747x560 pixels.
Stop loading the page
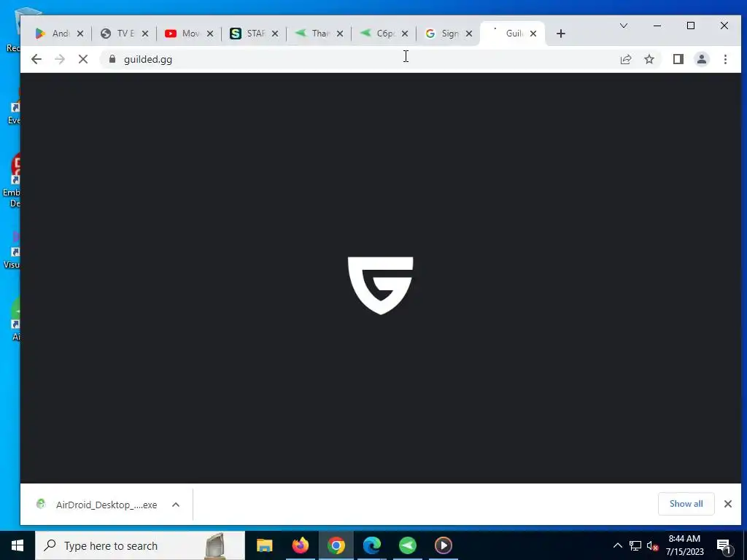click(x=83, y=59)
